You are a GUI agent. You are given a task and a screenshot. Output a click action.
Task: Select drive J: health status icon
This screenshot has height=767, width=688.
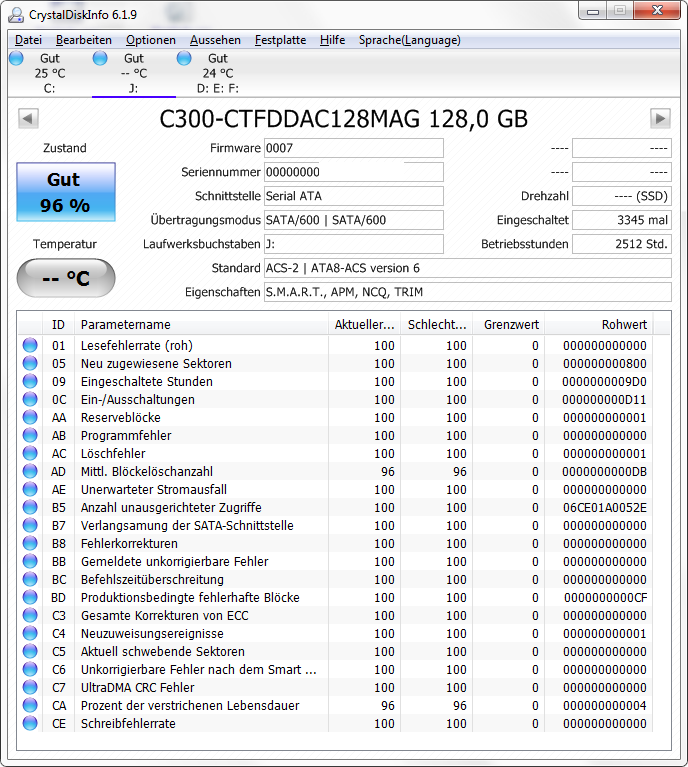[100, 58]
